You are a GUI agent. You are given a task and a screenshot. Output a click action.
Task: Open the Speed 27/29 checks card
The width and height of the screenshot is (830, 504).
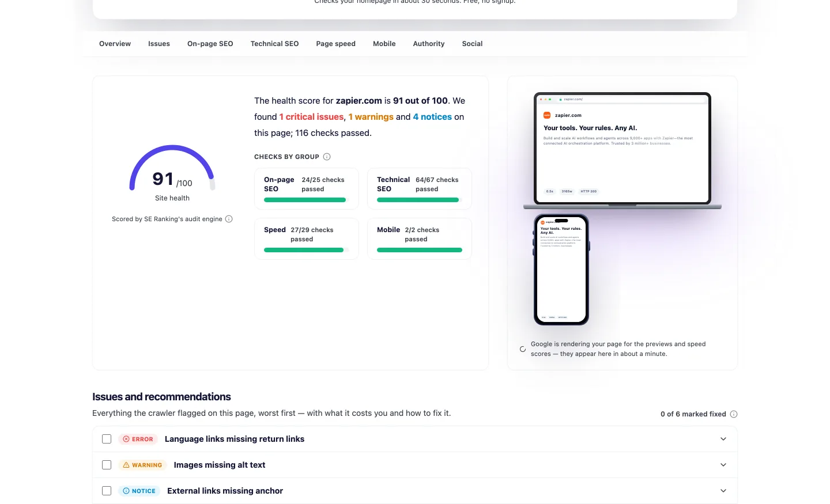307,239
